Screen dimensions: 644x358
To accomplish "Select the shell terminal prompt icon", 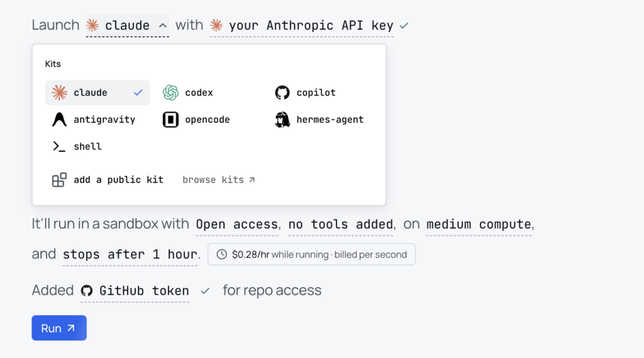I will tap(59, 147).
